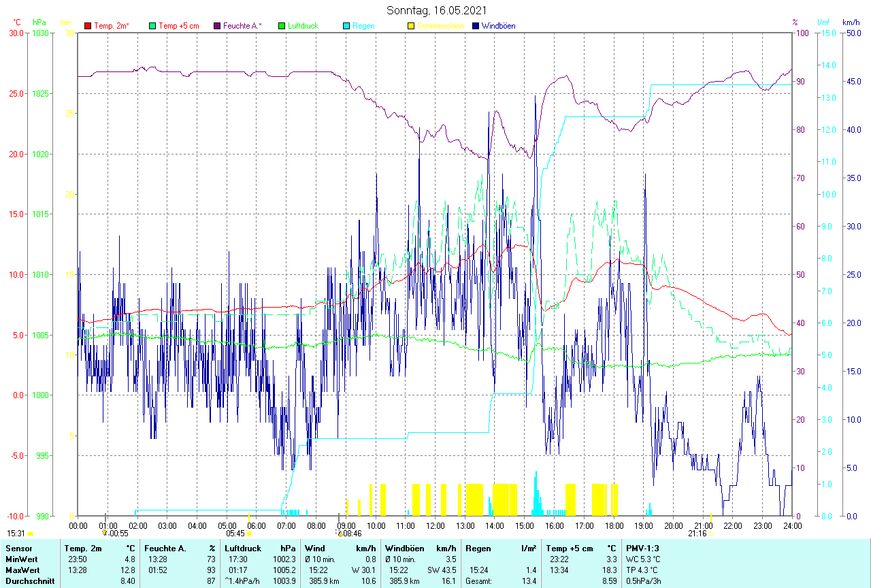Click the min pressure value 1002.3
Image resolution: width=871 pixels, height=588 pixels.
[x=284, y=559]
